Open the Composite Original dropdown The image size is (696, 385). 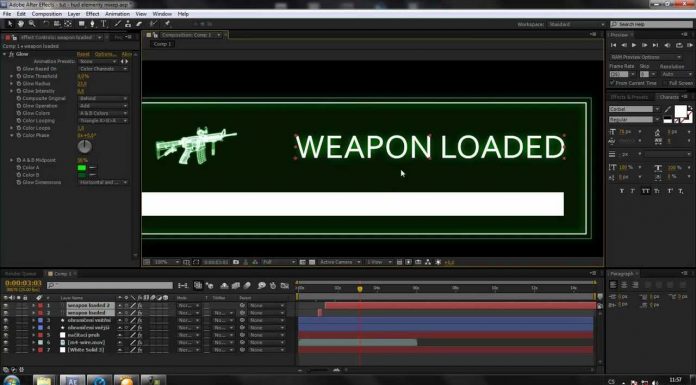pos(103,99)
